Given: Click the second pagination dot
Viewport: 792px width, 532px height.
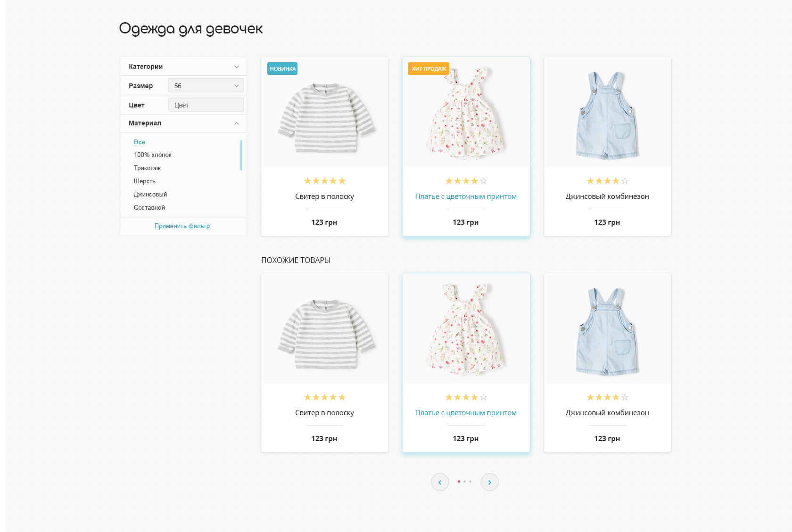Looking at the screenshot, I should (x=464, y=482).
